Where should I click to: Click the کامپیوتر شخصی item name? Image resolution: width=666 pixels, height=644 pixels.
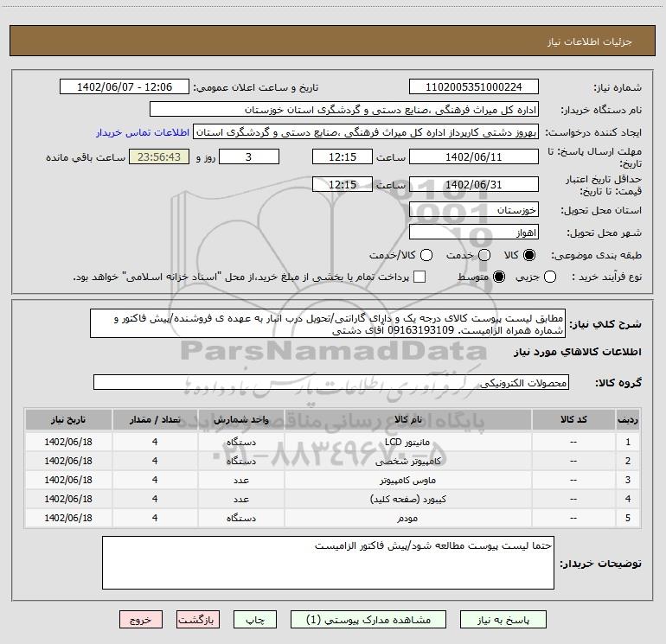[x=407, y=461]
